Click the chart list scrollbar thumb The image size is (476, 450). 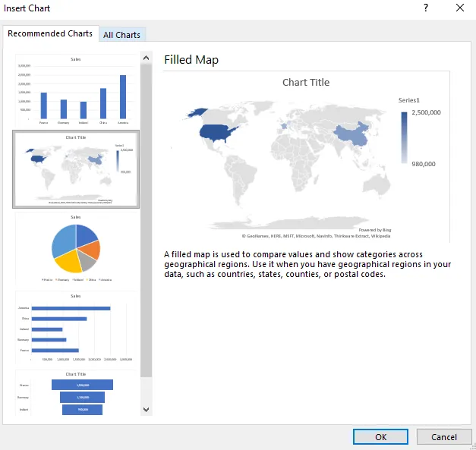click(x=146, y=220)
